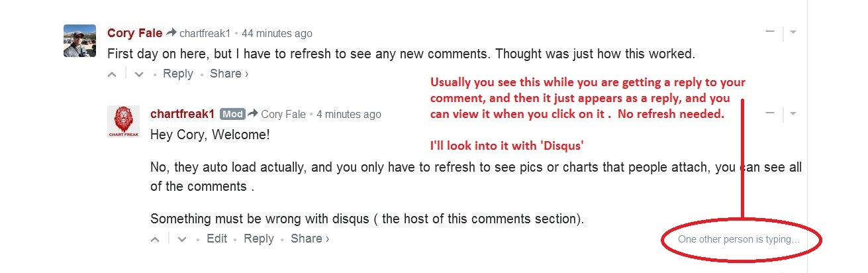Image resolution: width=868 pixels, height=273 pixels.
Task: Downvote chartfreak1's reply
Action: [x=182, y=239]
